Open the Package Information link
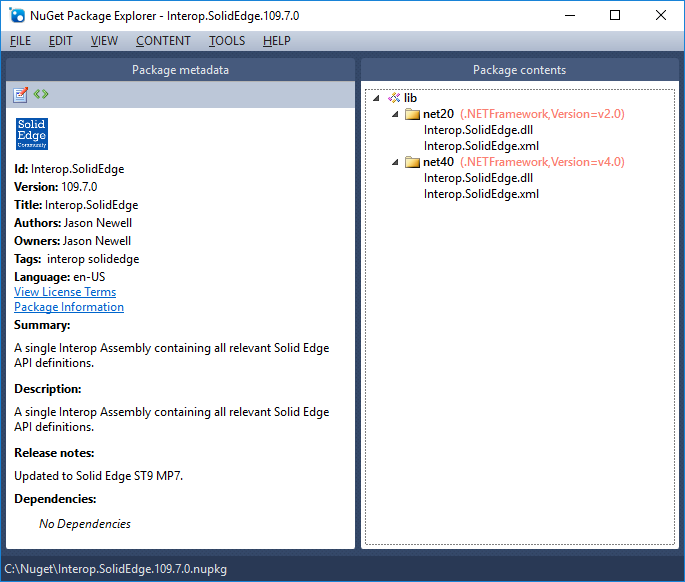The height and width of the screenshot is (582, 685). point(69,307)
